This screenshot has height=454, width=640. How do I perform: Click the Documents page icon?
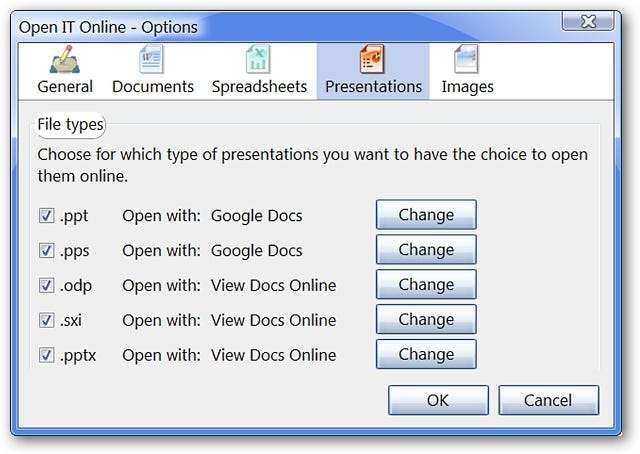point(152,61)
